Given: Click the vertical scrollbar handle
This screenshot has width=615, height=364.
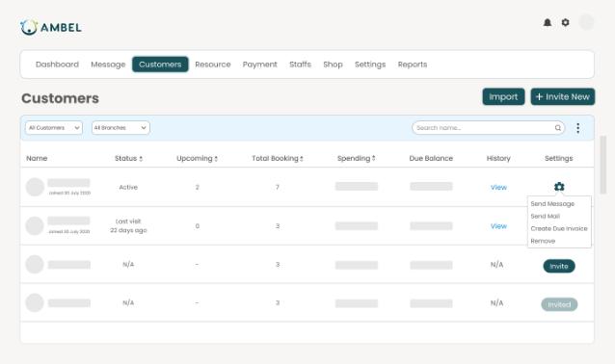Looking at the screenshot, I should click(x=603, y=165).
